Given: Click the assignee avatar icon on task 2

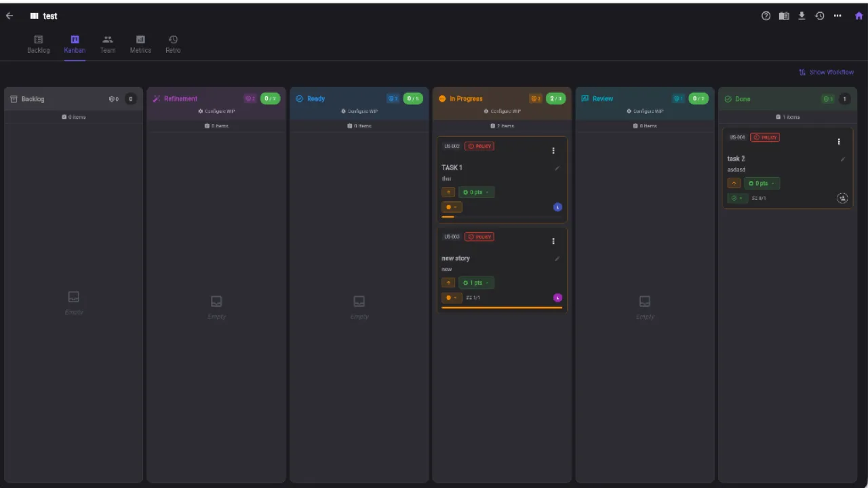Looking at the screenshot, I should (x=842, y=198).
